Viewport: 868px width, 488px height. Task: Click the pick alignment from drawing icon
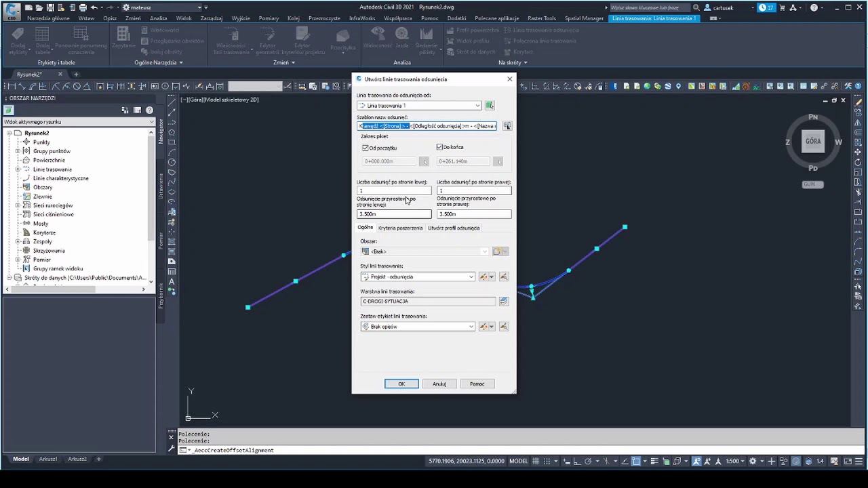tap(490, 106)
